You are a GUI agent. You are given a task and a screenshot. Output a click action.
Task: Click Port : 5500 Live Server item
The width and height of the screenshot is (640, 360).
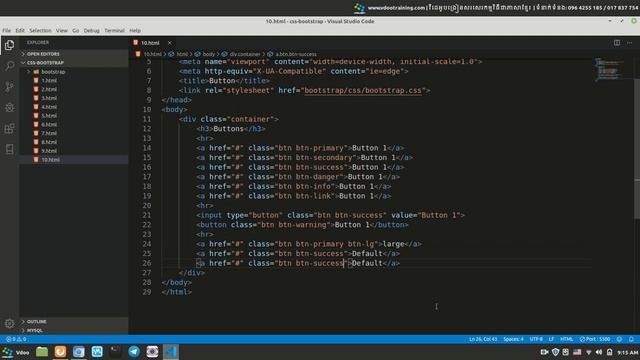[595, 339]
